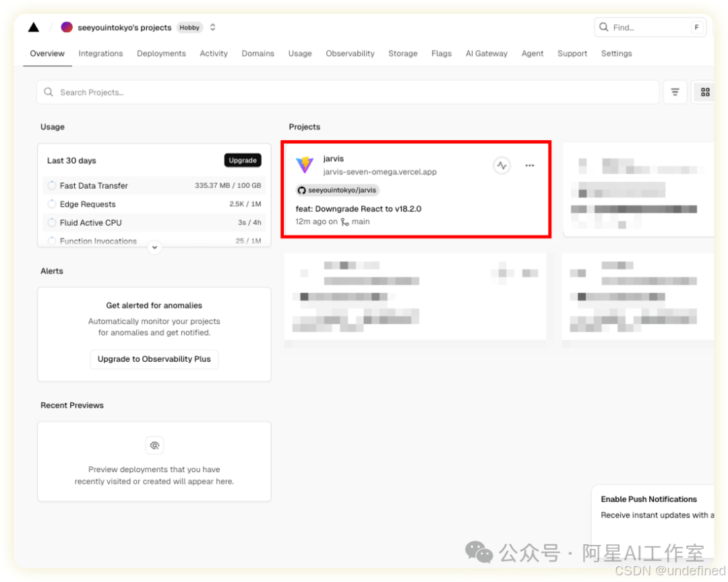
Task: Open jarvis three-dot more menu
Action: coord(530,165)
